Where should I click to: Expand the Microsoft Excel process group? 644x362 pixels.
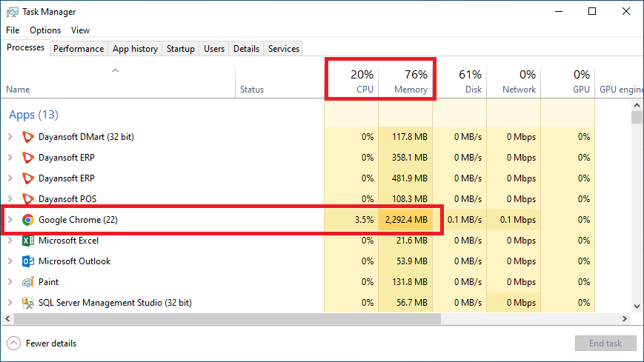pos(10,241)
